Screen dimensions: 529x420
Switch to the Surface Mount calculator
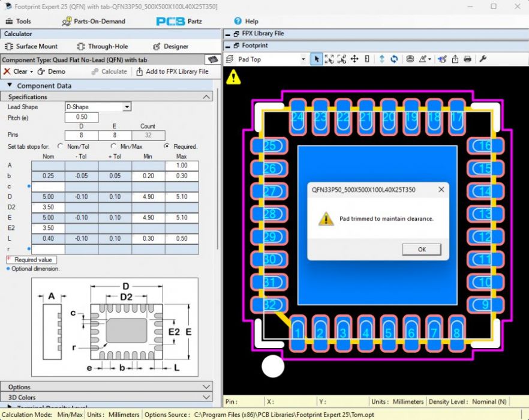31,46
